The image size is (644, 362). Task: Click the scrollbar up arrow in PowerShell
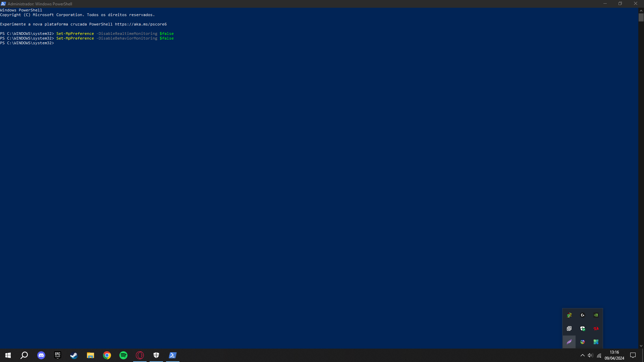point(641,10)
